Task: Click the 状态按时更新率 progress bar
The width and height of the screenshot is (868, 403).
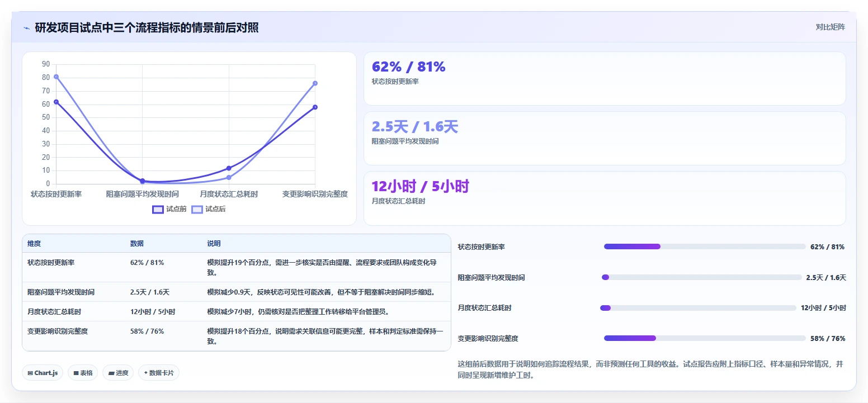Action: [x=705, y=246]
